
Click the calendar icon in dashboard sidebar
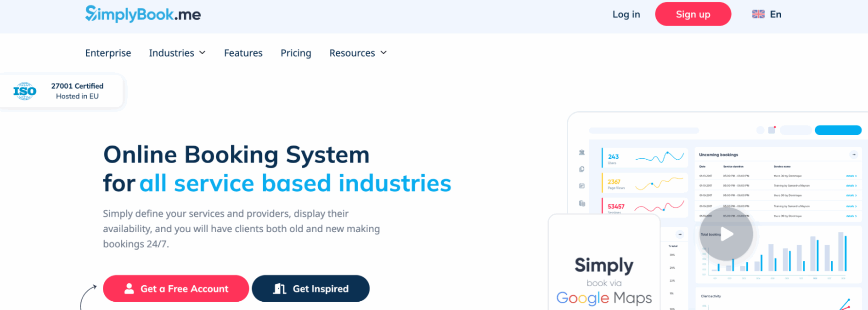pos(582,186)
